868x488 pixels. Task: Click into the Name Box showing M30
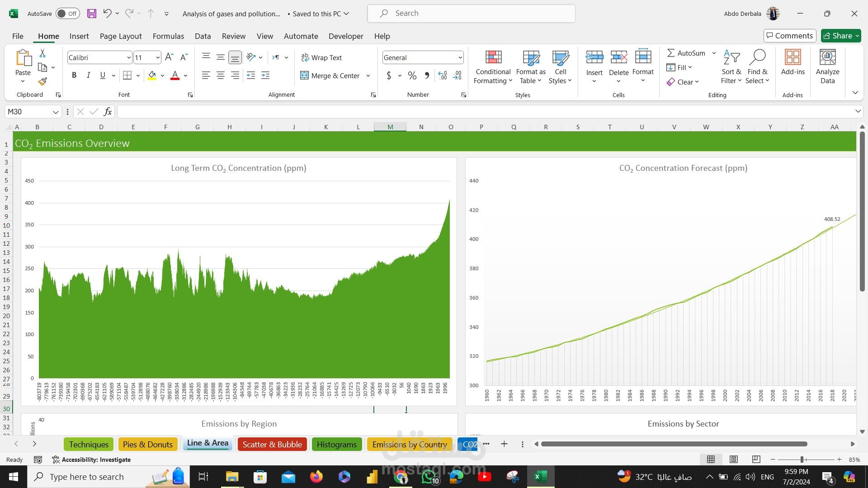[28, 112]
